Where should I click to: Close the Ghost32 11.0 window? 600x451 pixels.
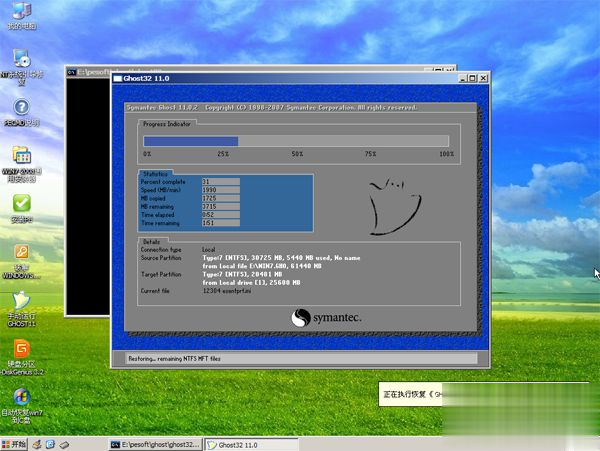click(x=483, y=78)
